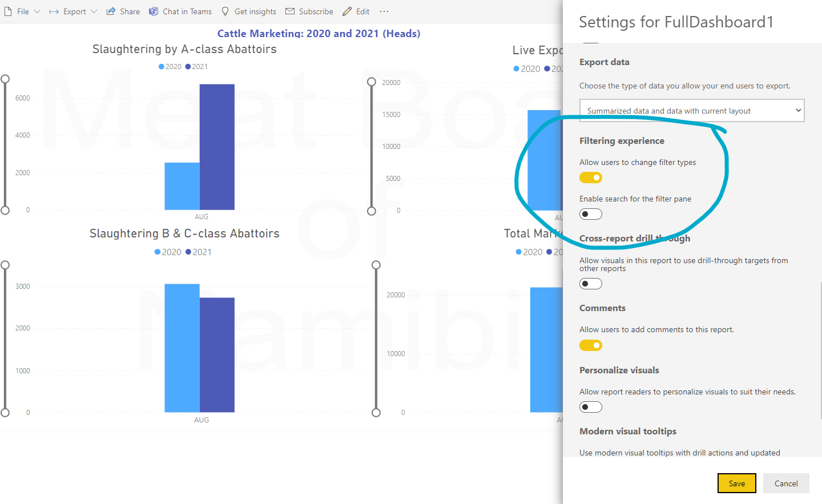Viewport: 822px width, 504px height.
Task: Click the 'Modern visual tooltips' section heading
Action: point(628,432)
